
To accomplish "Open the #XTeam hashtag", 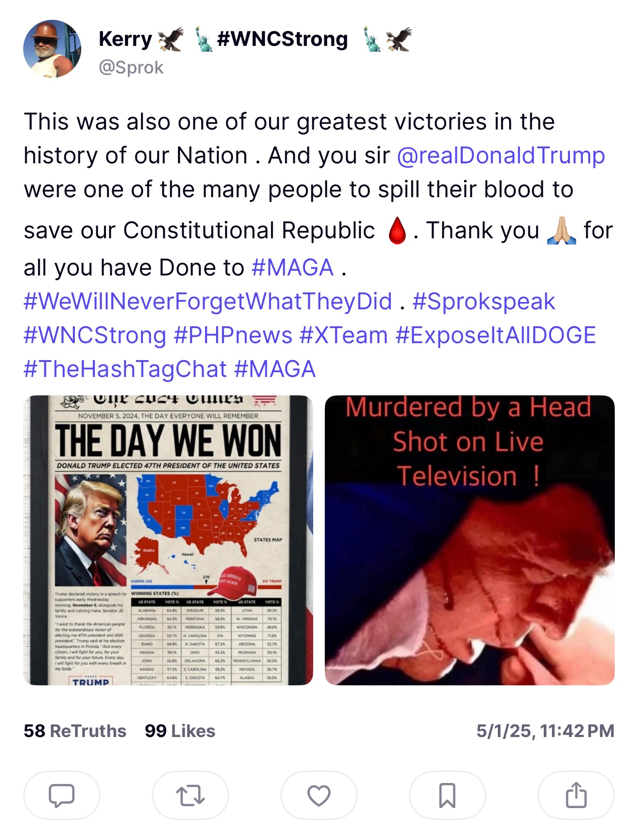I will pos(344,335).
